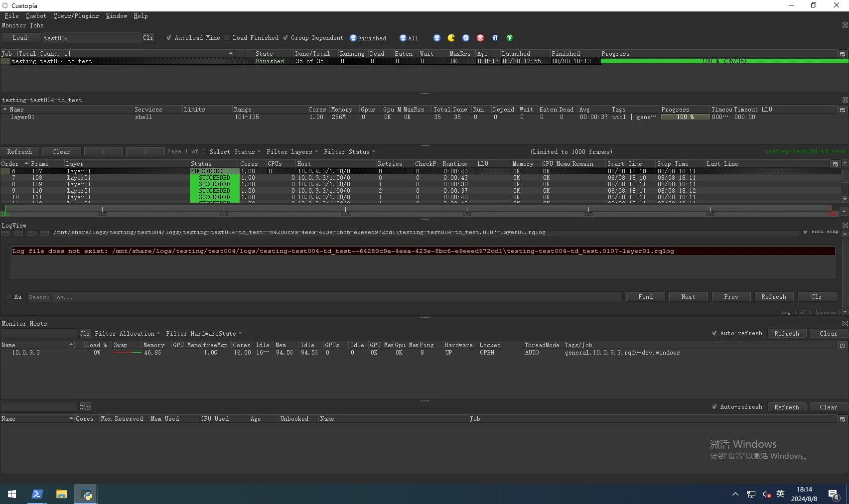Open hosts table column chooser icon

click(843, 345)
